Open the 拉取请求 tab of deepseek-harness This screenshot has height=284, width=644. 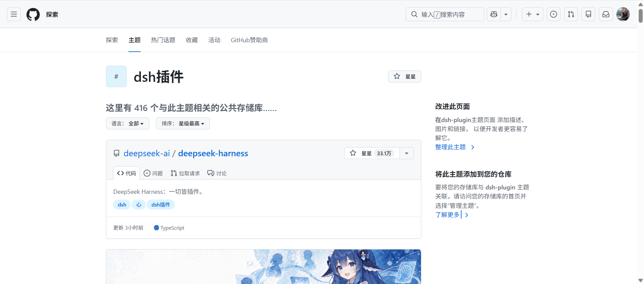pyautogui.click(x=185, y=173)
